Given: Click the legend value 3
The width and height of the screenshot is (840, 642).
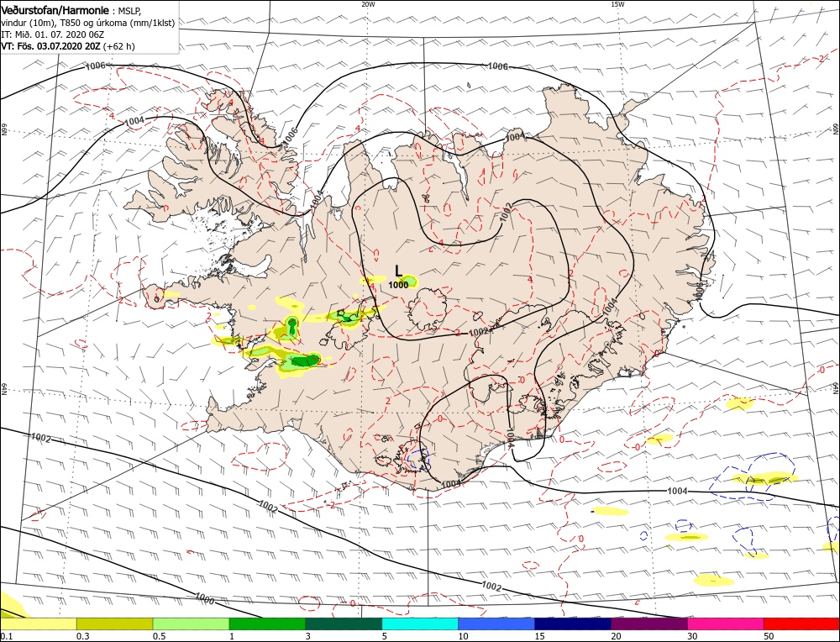Looking at the screenshot, I should [308, 636].
